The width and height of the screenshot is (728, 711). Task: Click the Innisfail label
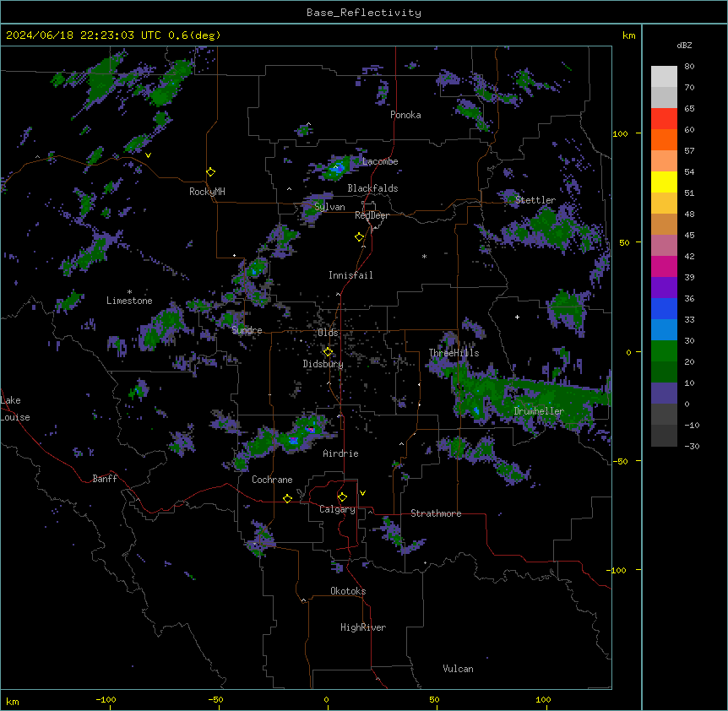pos(350,275)
